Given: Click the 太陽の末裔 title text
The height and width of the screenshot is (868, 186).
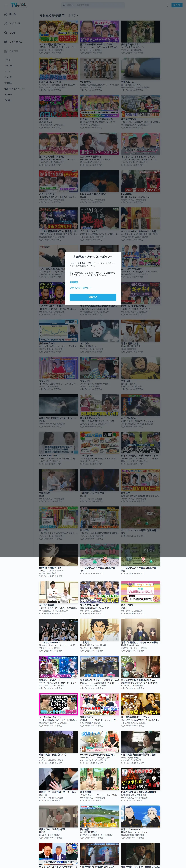Looking at the screenshot, I should point(45,493).
